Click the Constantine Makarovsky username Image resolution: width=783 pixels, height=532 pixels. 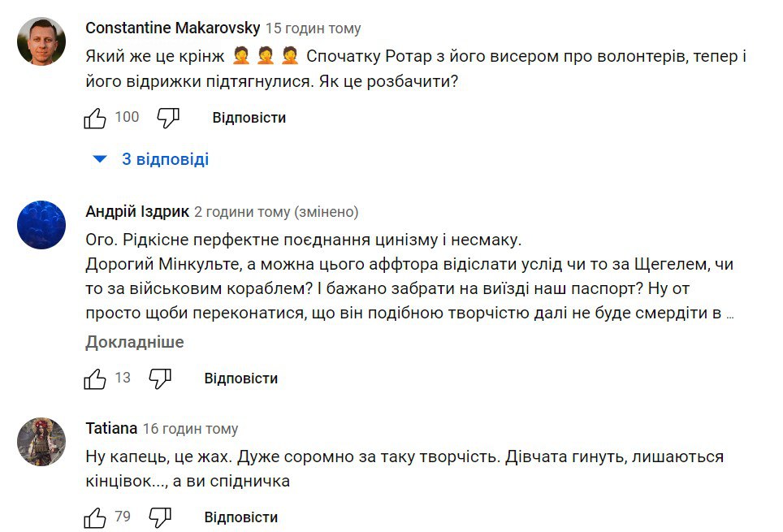coord(172,28)
